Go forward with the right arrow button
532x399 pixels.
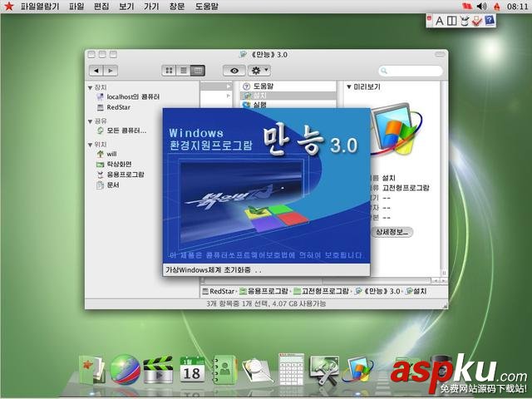[111, 71]
